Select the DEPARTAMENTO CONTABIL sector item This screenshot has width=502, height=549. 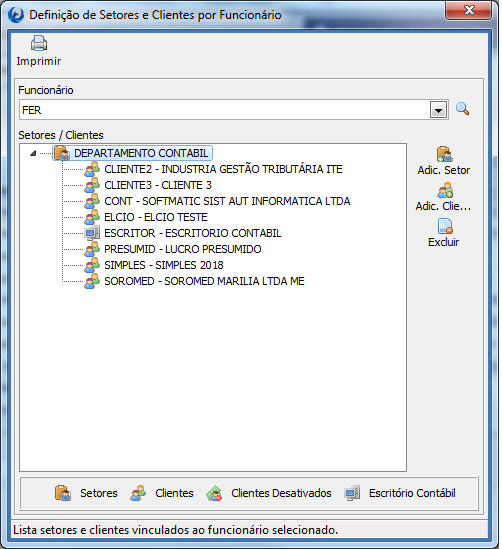(x=141, y=153)
